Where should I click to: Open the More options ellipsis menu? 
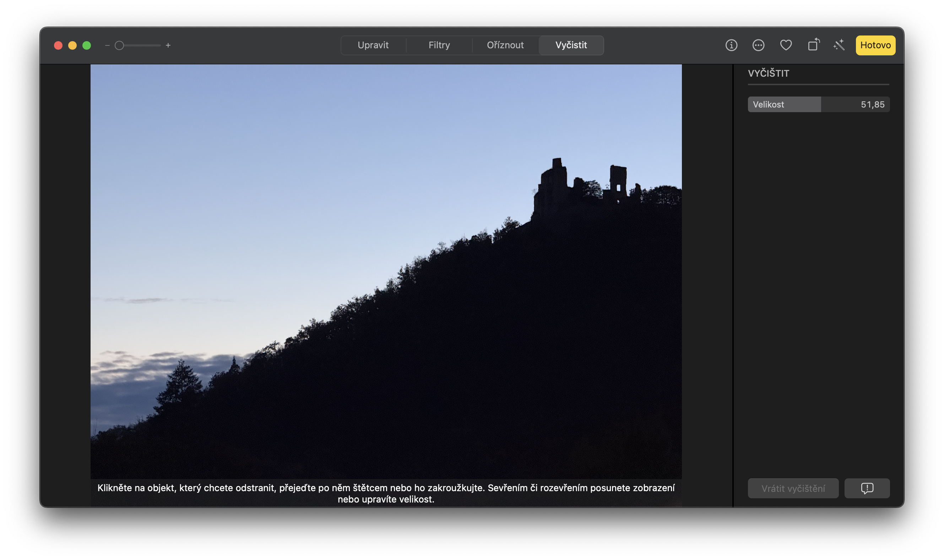pos(758,45)
